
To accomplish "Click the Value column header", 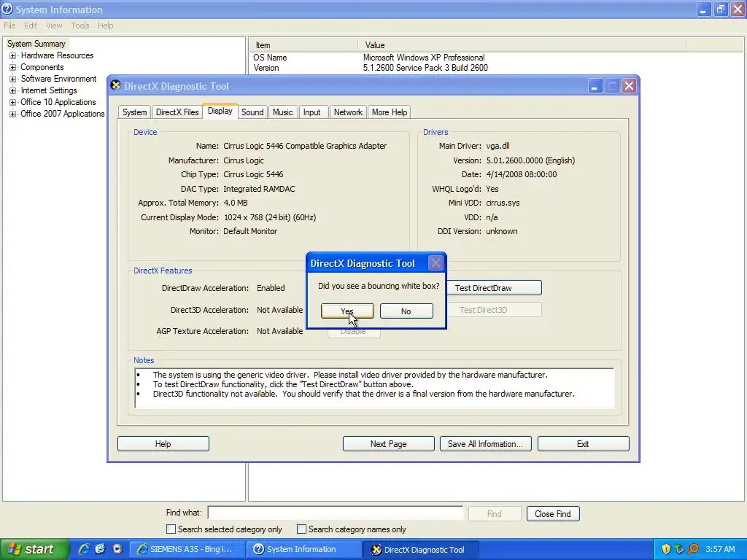I will coord(522,45).
